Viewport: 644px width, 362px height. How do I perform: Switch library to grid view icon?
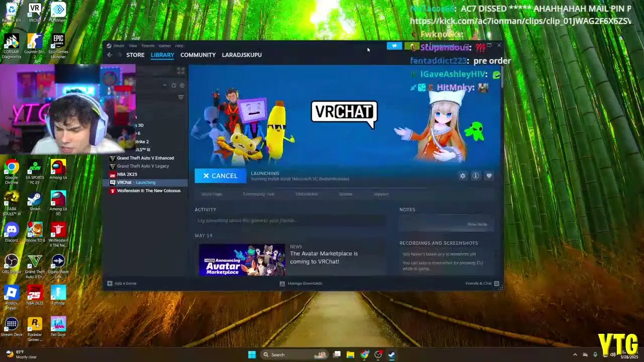click(x=181, y=71)
